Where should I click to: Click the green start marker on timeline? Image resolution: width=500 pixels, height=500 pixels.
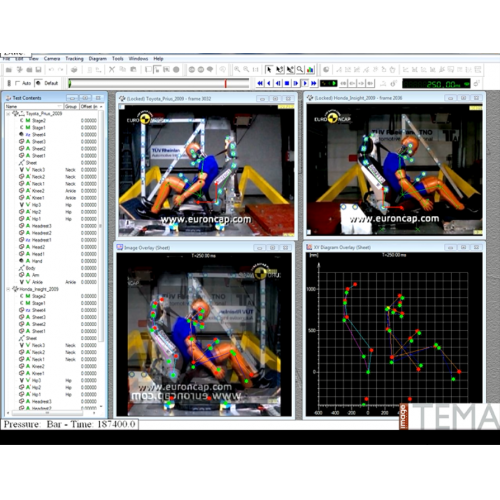point(69,83)
